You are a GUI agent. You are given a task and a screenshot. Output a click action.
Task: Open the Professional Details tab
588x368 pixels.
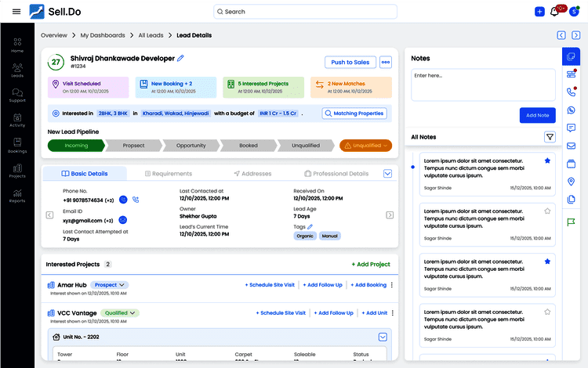click(x=336, y=174)
